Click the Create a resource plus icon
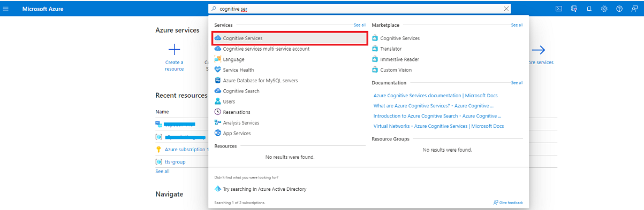 click(174, 50)
